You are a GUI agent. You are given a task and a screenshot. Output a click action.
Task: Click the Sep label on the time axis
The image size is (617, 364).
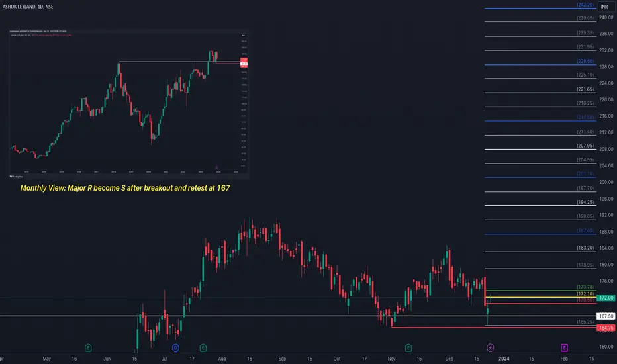(282, 359)
